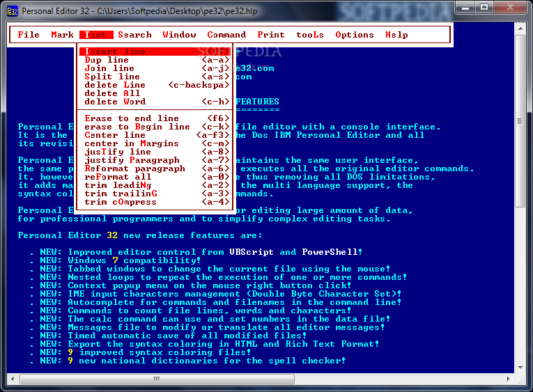The image size is (533, 392).
Task: Open the Window menu
Action: (x=179, y=35)
